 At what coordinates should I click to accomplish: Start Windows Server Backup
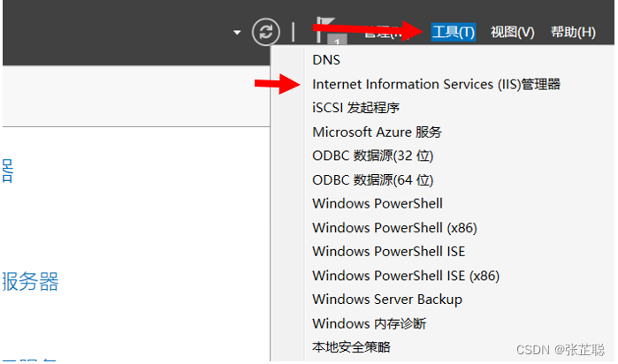click(387, 300)
